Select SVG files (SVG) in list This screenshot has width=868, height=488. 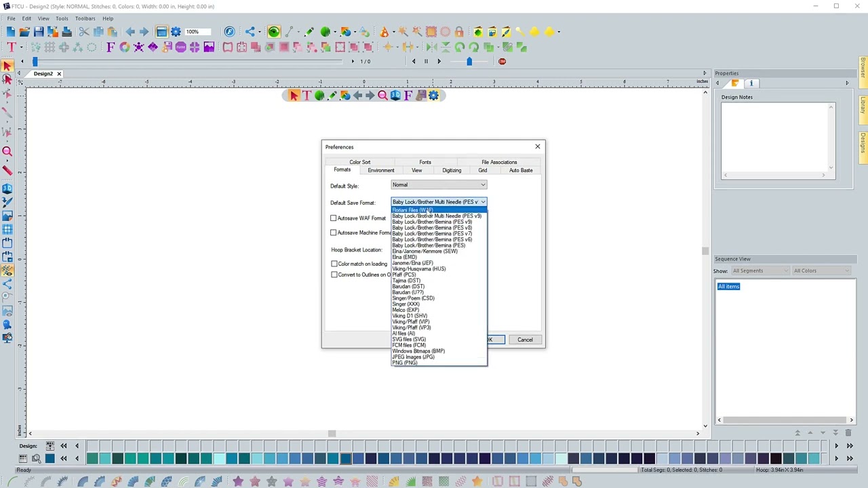coord(439,340)
